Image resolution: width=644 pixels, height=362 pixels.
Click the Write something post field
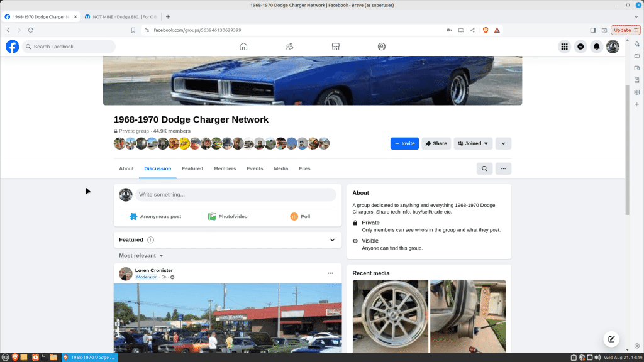(235, 195)
